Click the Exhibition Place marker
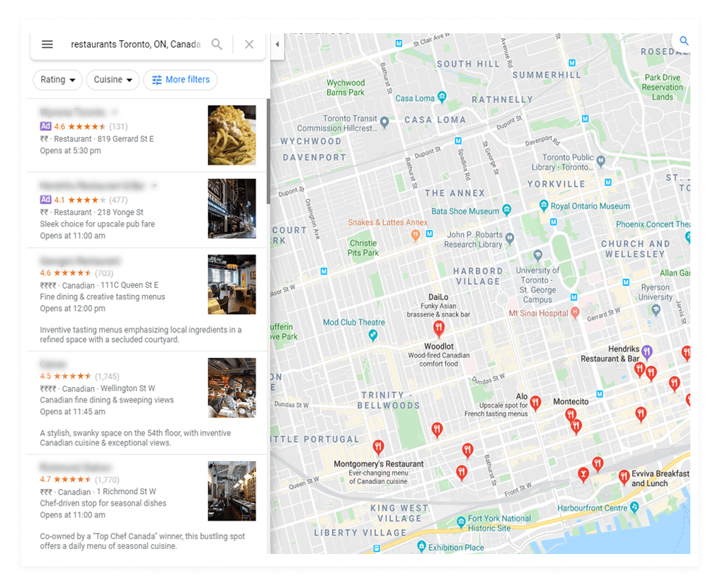 421,546
